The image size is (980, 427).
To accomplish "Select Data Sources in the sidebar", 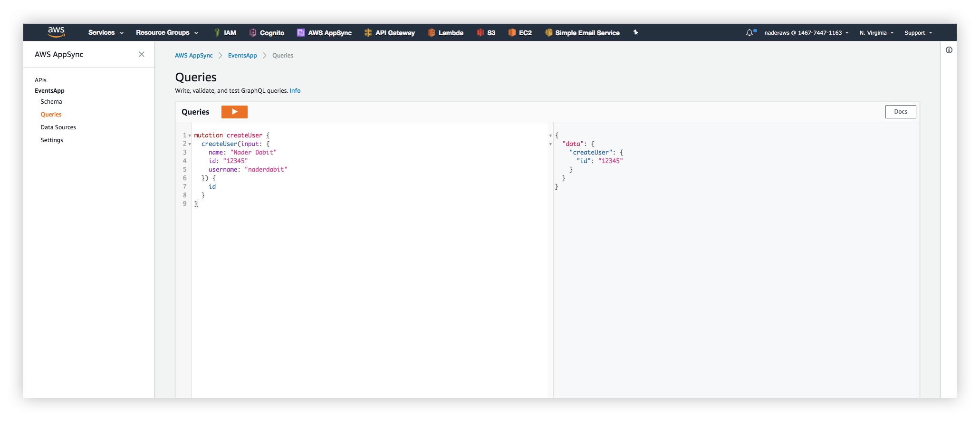I will point(58,127).
